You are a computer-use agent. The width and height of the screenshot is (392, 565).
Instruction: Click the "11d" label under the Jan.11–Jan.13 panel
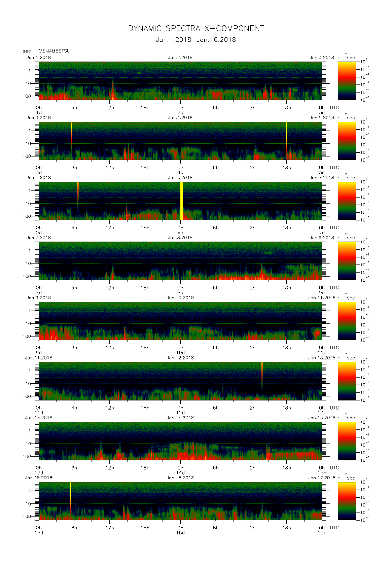point(39,413)
